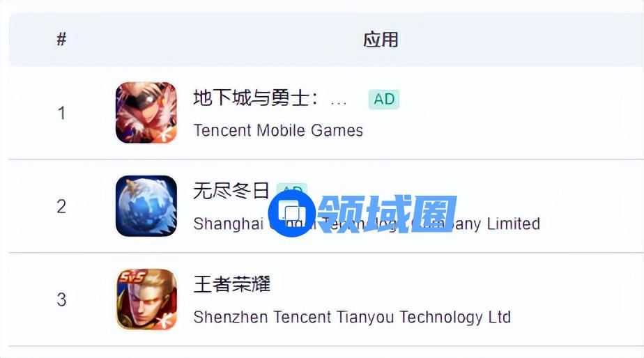The height and width of the screenshot is (358, 644).
Task: Click the 应用 column header
Action: 381,40
